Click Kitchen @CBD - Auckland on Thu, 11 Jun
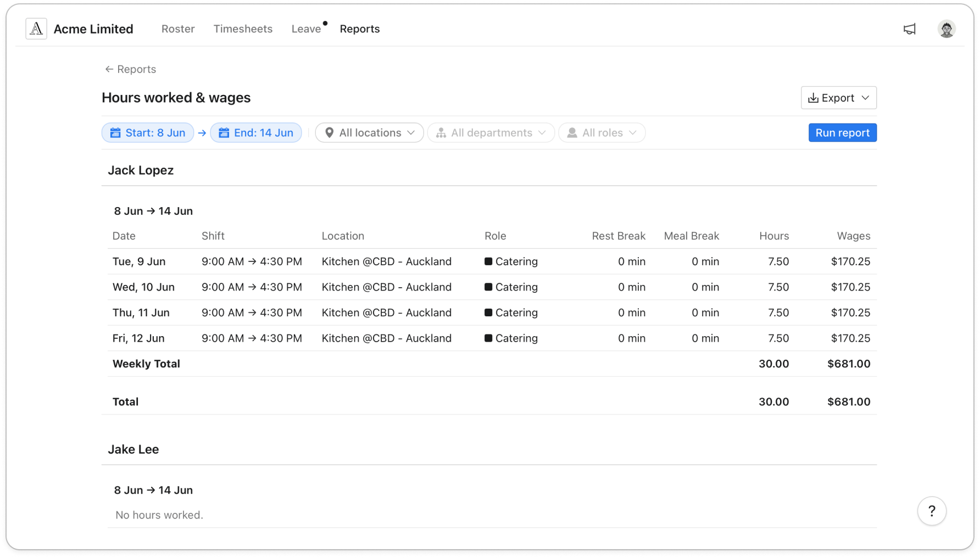The width and height of the screenshot is (980, 558). (387, 313)
